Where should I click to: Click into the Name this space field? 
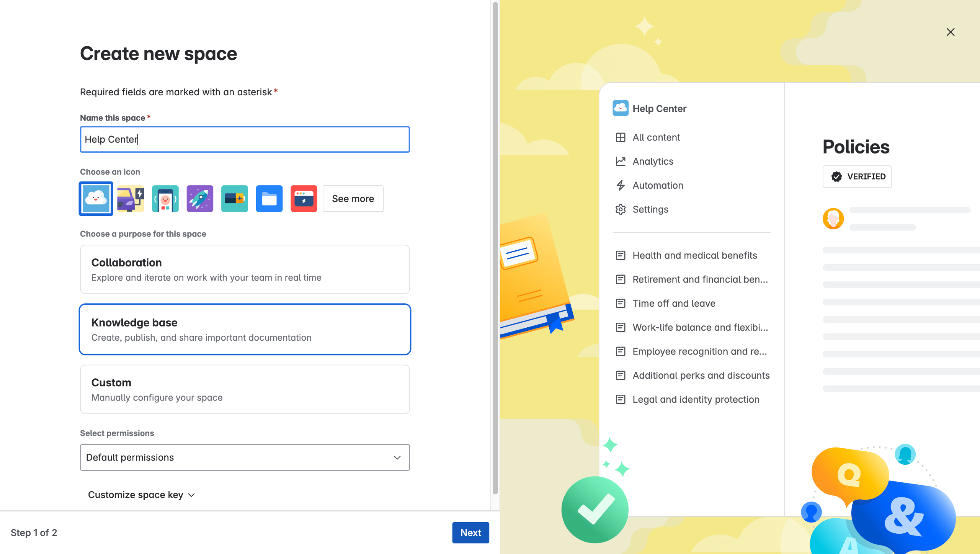point(245,139)
